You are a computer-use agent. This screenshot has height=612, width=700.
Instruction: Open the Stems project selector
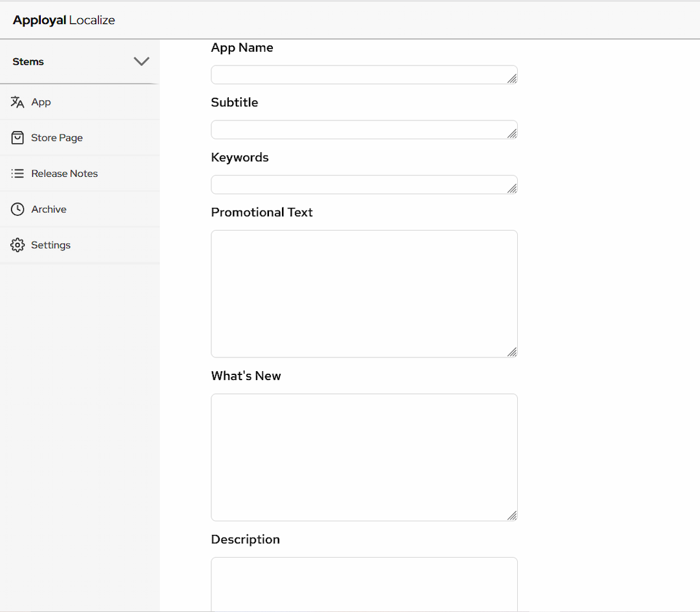point(29,62)
